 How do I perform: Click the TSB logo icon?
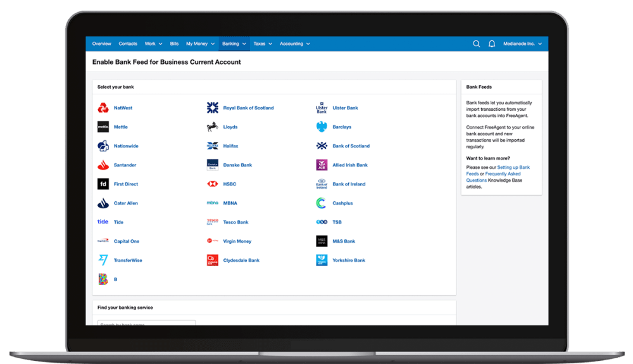pyautogui.click(x=322, y=222)
